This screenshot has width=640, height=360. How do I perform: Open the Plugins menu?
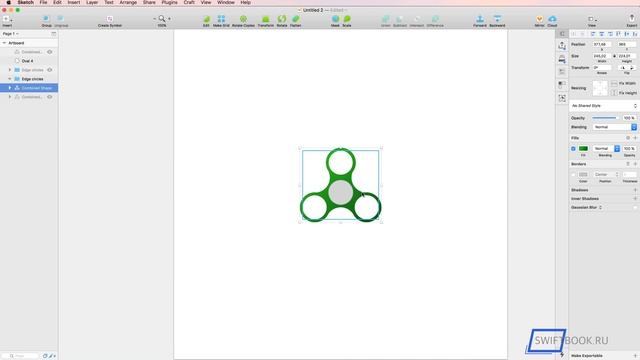[x=169, y=2]
